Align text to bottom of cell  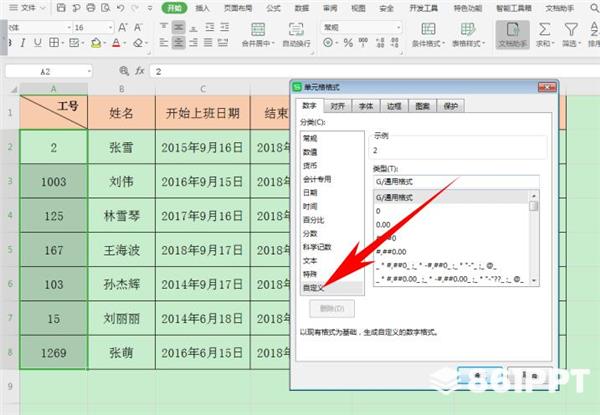coord(194,28)
